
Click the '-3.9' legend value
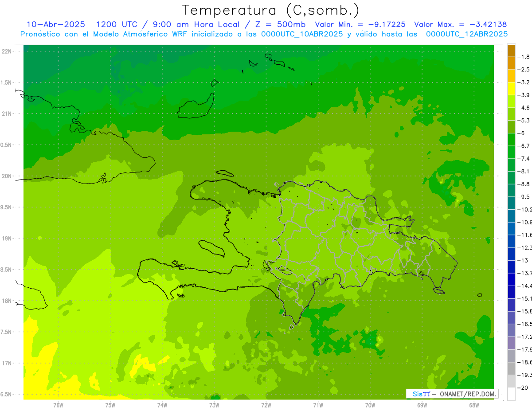[x=524, y=95]
